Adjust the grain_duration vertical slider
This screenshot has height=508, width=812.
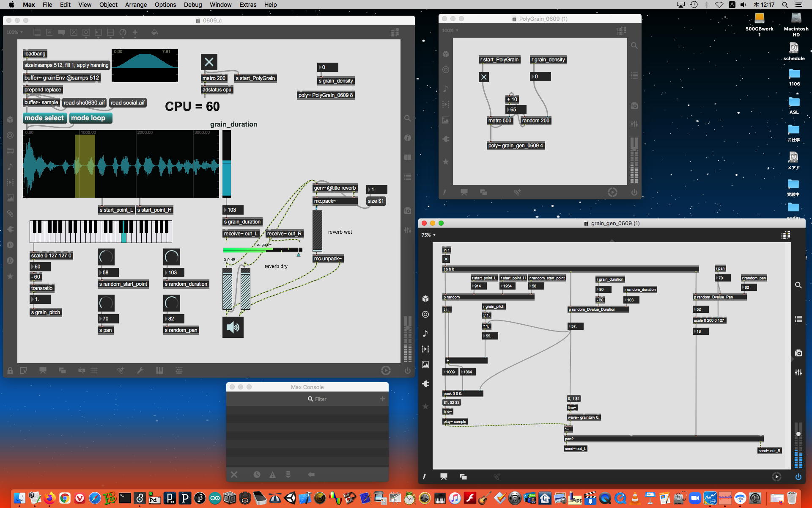[227, 163]
